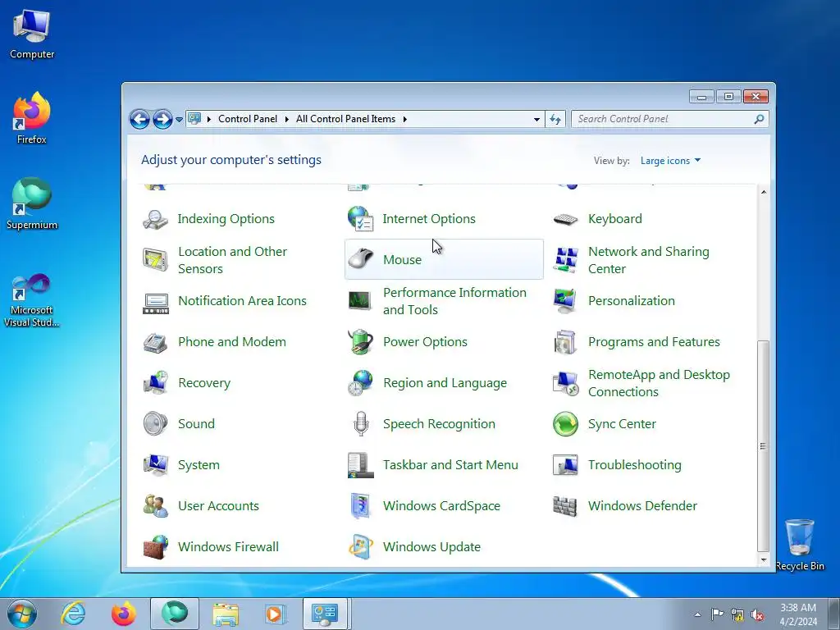840x630 pixels.
Task: Open the Sync Center link text
Action: pyautogui.click(x=622, y=424)
